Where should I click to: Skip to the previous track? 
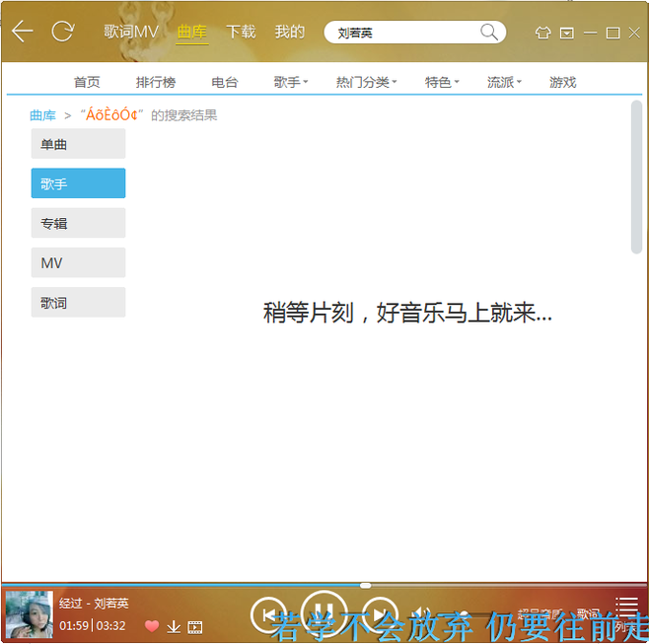(269, 615)
